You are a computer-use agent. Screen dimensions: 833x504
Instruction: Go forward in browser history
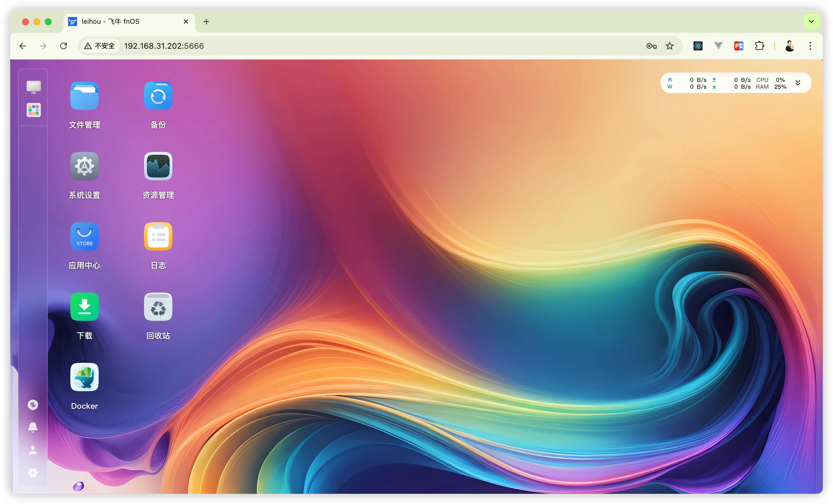pos(43,46)
